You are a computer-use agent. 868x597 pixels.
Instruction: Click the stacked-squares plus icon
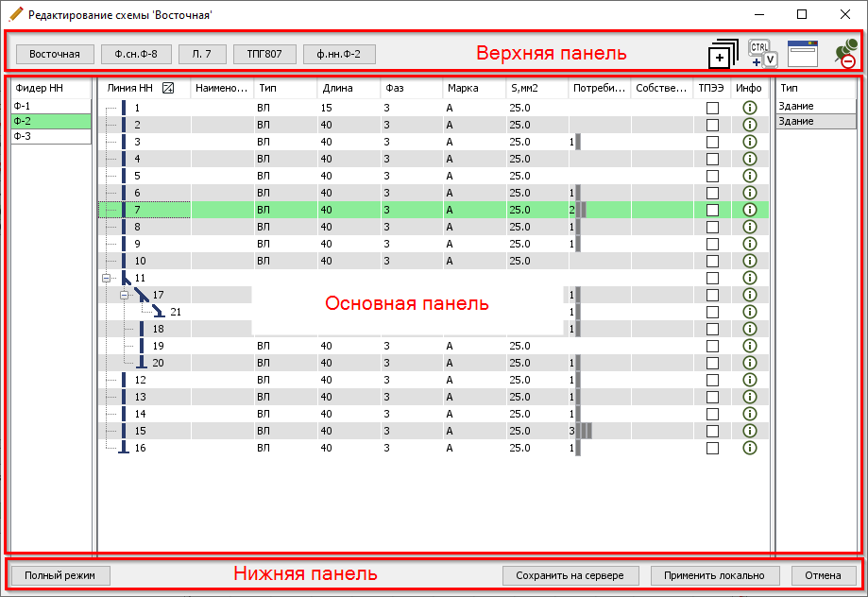pyautogui.click(x=723, y=54)
